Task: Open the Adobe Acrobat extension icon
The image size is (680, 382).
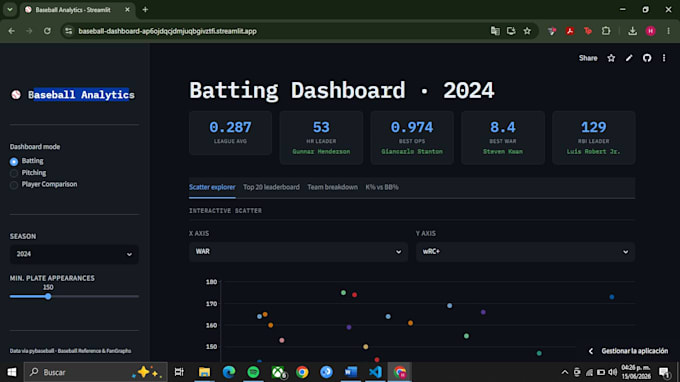Action: pos(570,31)
